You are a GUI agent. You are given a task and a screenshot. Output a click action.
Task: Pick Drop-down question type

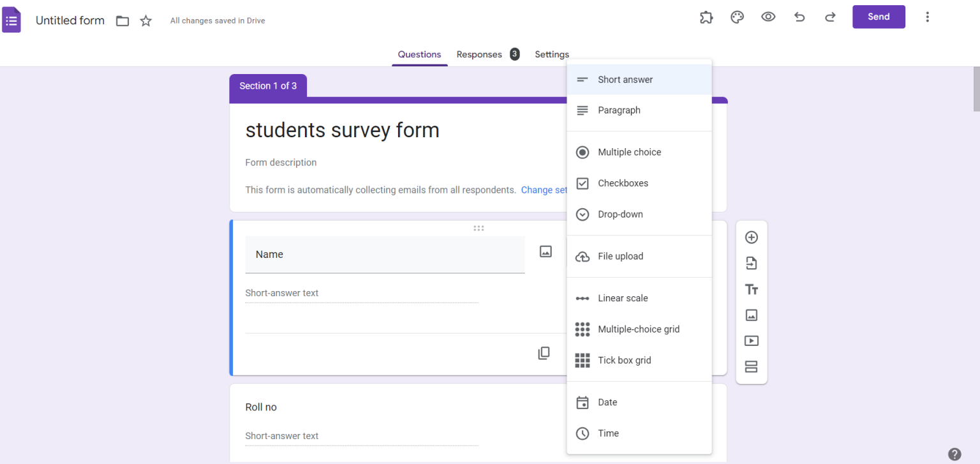(639, 214)
